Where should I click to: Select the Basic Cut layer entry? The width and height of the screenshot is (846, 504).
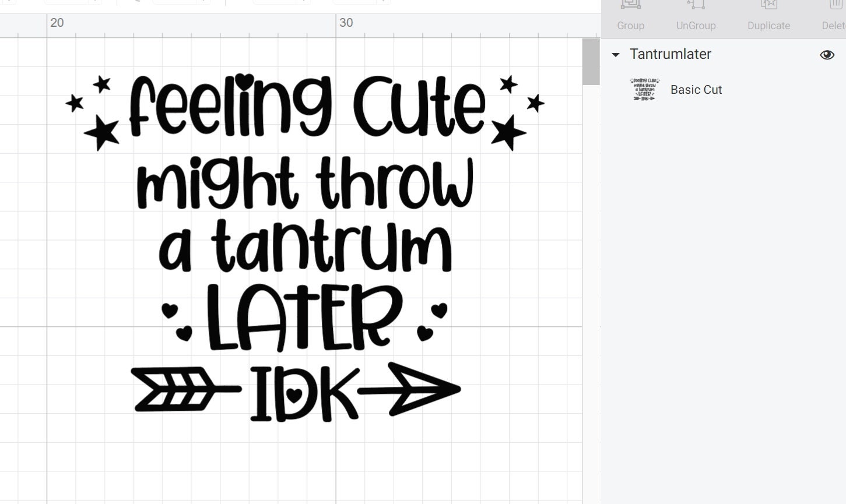click(696, 90)
